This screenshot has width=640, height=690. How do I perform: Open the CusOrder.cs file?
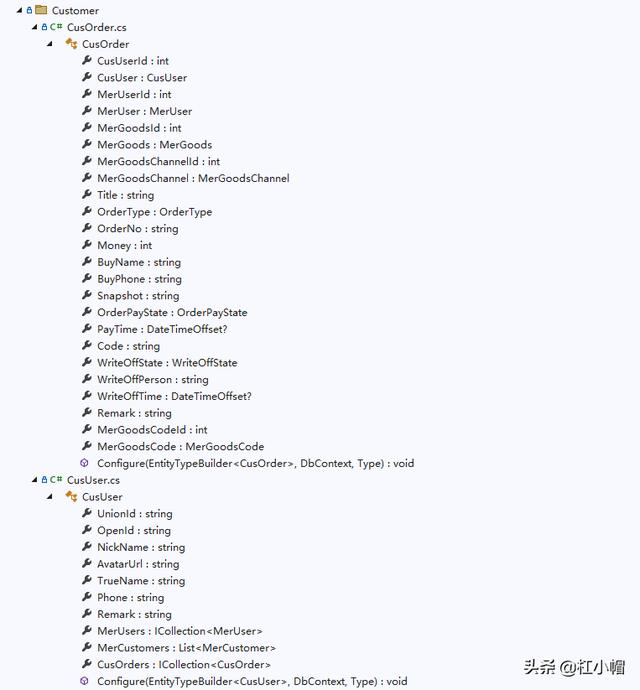(96, 27)
